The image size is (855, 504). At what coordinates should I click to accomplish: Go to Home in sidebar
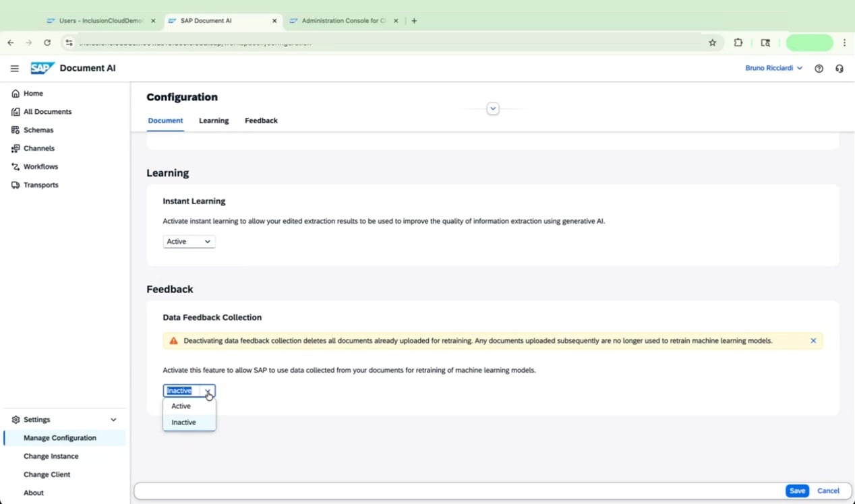65,94
